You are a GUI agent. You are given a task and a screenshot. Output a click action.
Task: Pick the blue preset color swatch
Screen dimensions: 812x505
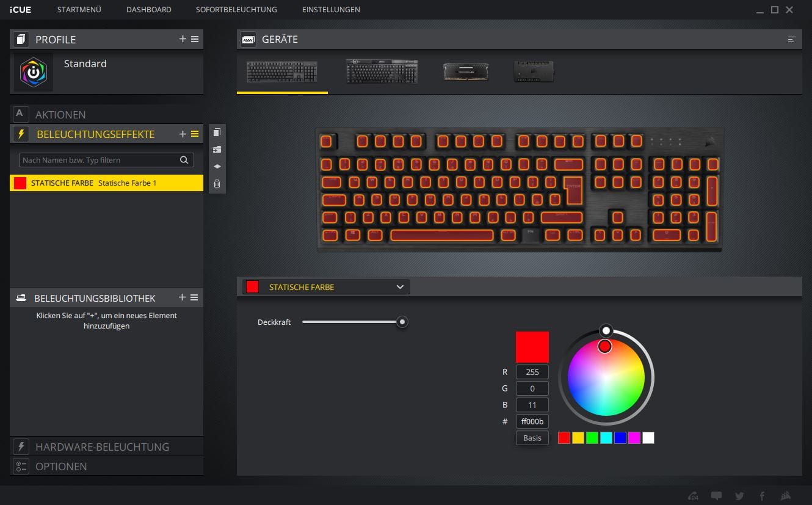[x=620, y=438]
